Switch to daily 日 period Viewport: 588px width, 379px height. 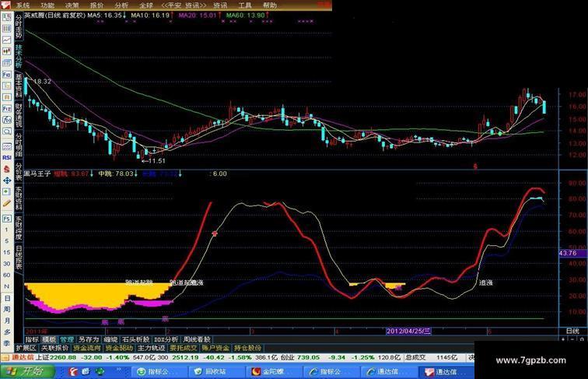click(7, 298)
